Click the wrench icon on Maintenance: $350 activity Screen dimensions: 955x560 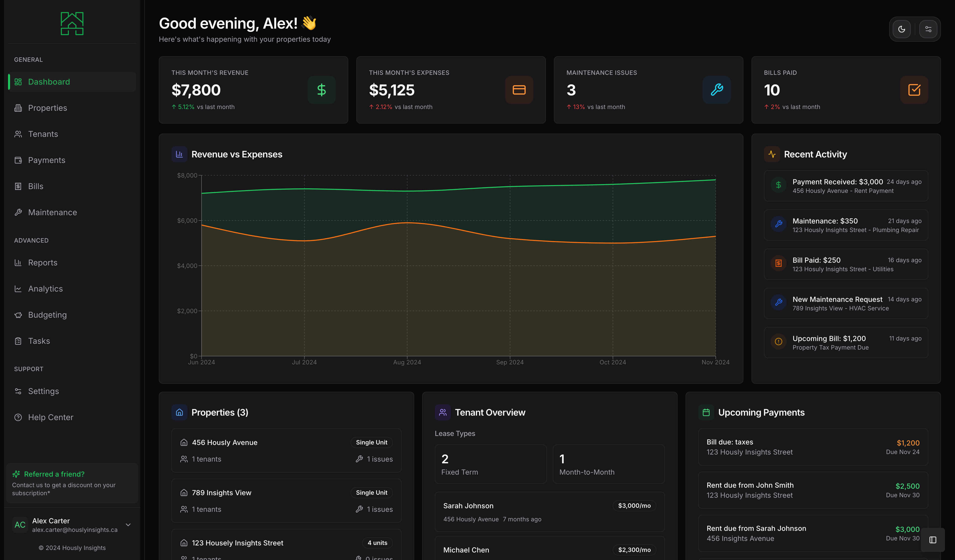click(x=778, y=224)
